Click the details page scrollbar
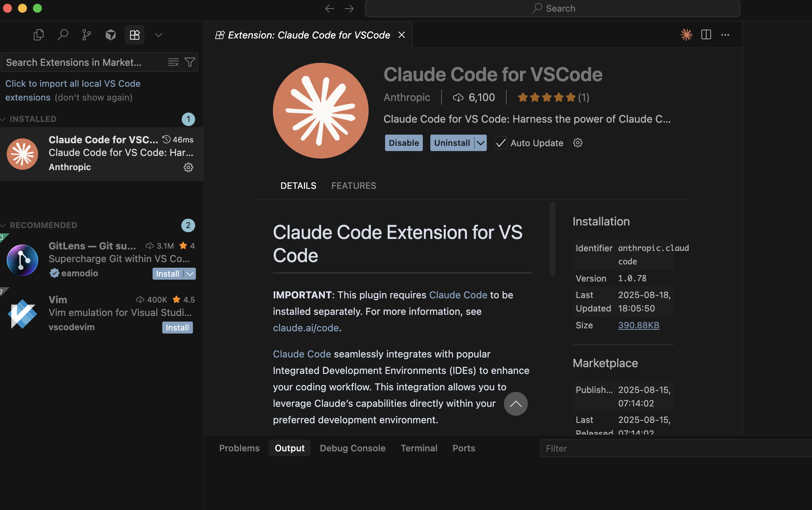This screenshot has height=510, width=812. coord(552,239)
